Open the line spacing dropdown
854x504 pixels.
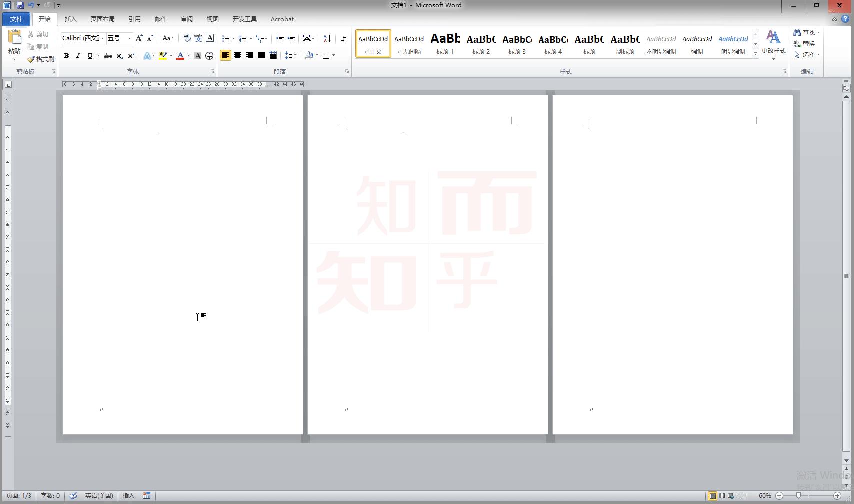[291, 55]
